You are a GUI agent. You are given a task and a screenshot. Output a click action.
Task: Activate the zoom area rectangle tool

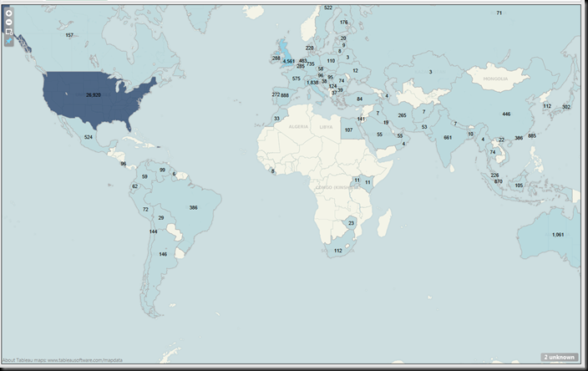click(8, 32)
